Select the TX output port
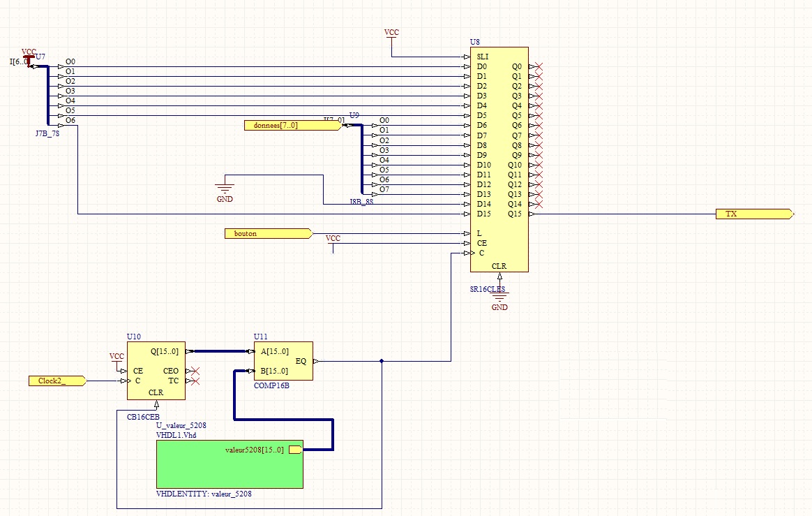This screenshot has height=516, width=812. click(753, 214)
